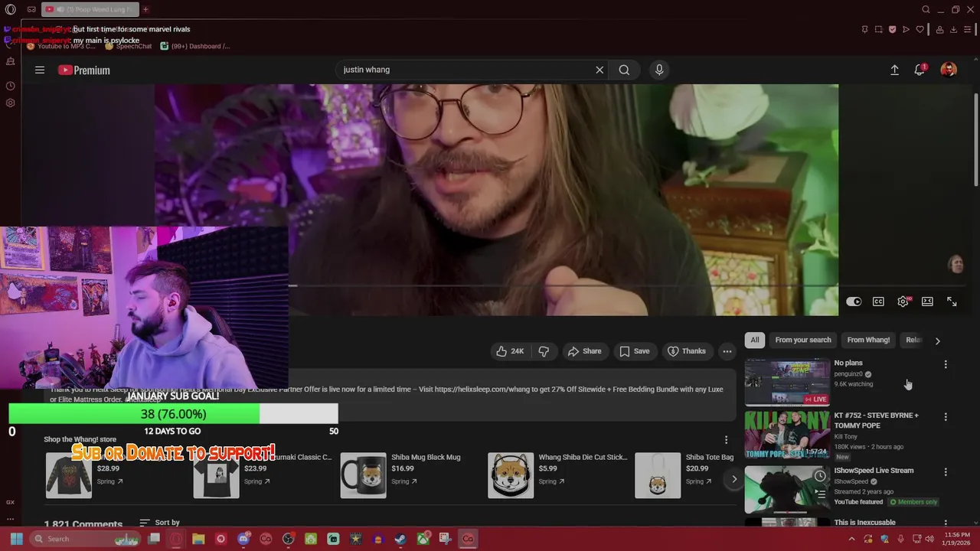980x551 pixels.
Task: Start voice search with microphone
Action: 659,70
